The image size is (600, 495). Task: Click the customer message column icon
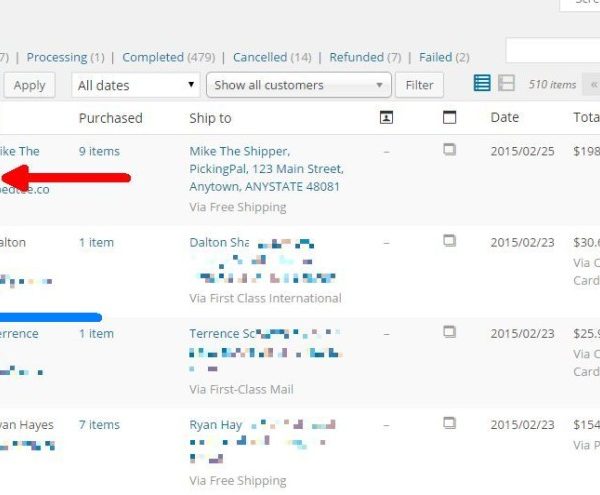point(387,118)
